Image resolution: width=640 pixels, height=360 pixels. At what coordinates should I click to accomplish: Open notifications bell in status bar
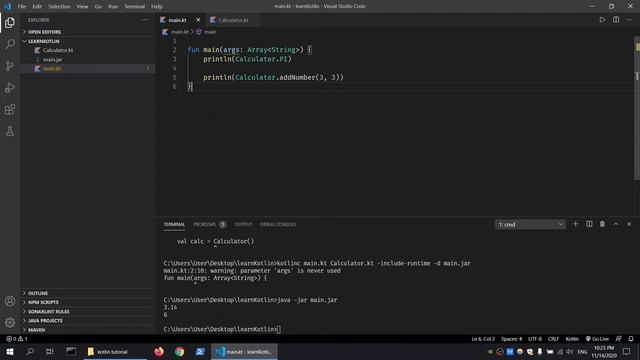(x=631, y=339)
